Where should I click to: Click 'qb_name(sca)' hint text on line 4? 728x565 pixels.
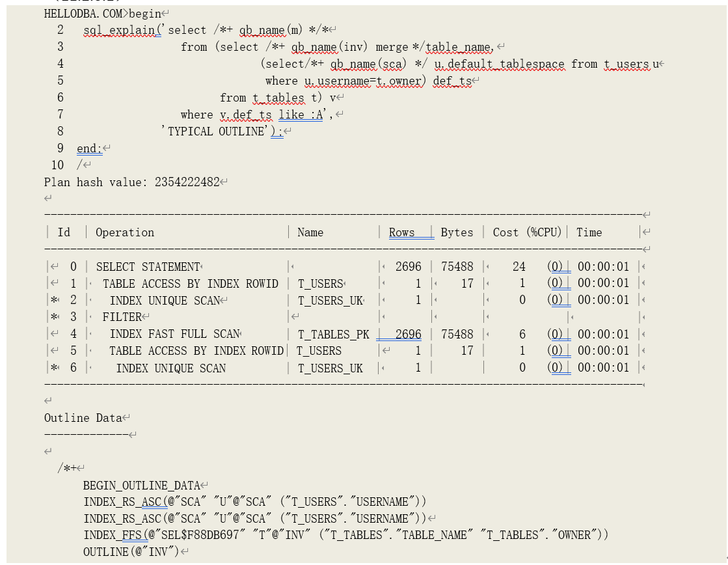pyautogui.click(x=368, y=64)
